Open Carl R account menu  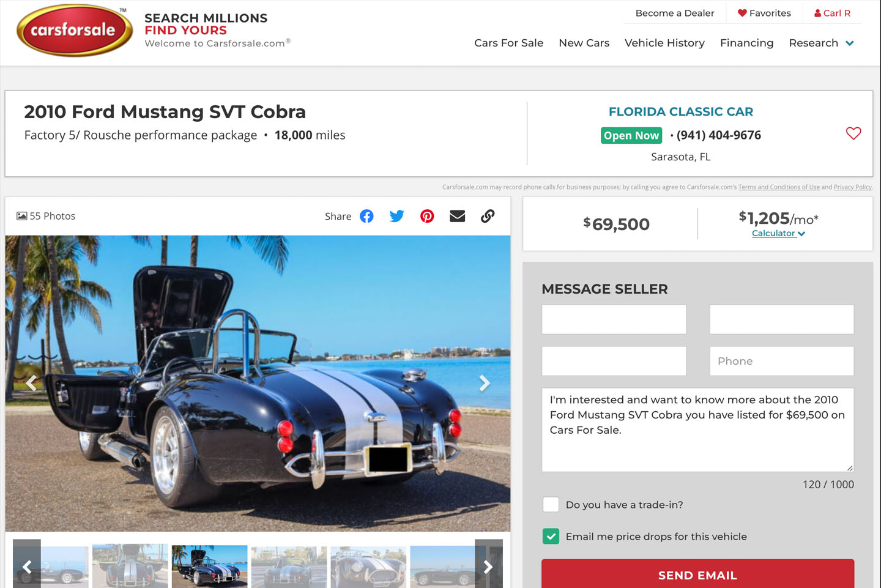[x=832, y=13]
